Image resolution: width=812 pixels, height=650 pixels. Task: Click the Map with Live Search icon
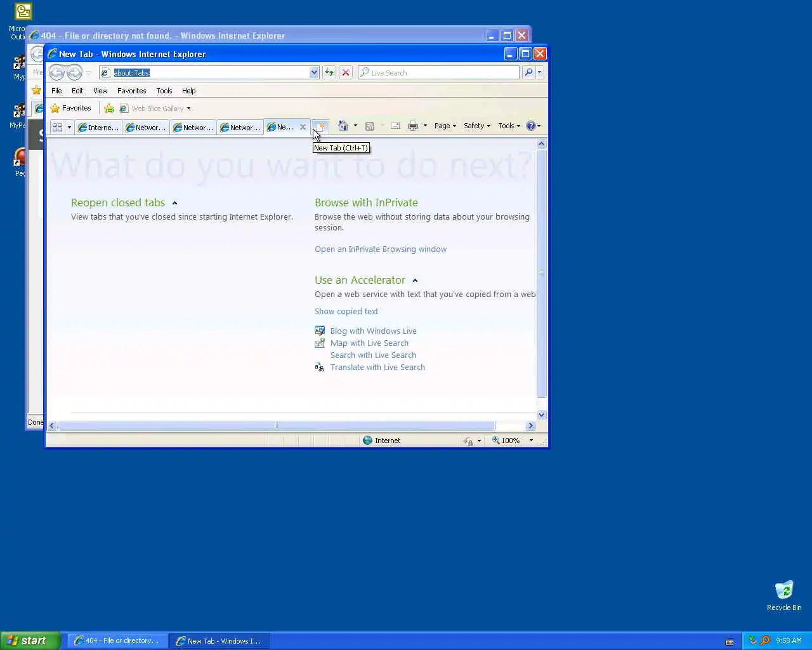pos(320,343)
